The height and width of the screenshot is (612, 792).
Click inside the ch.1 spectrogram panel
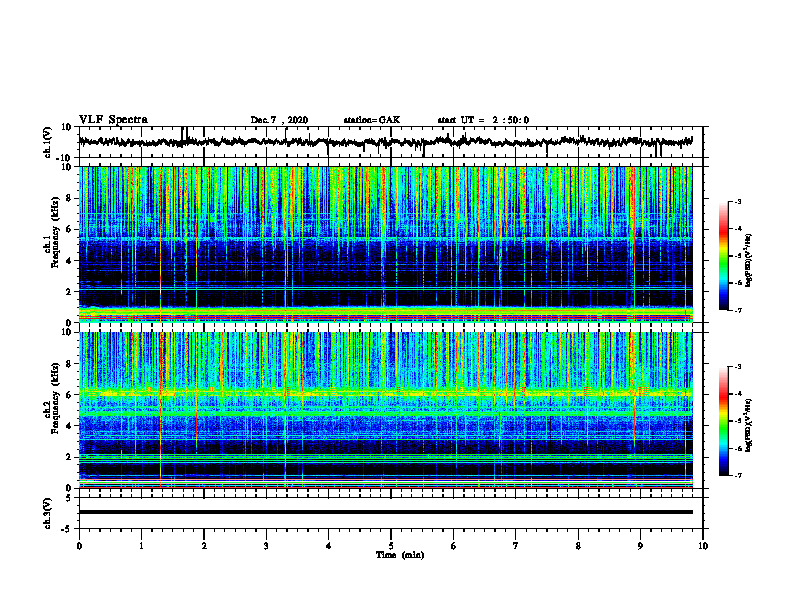pos(385,244)
